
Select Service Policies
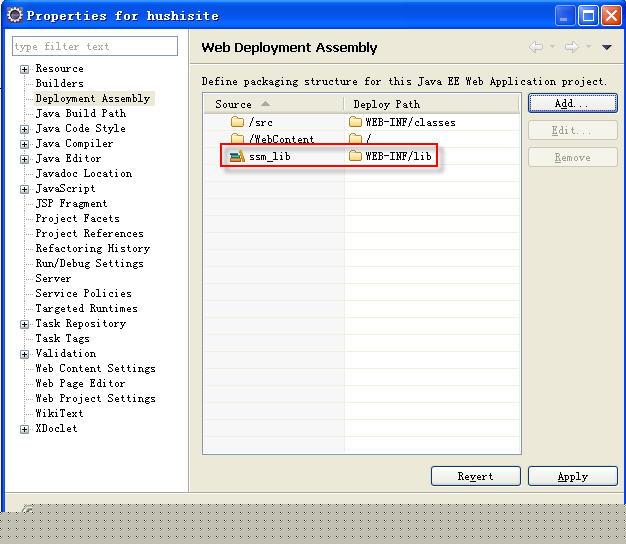click(x=83, y=293)
